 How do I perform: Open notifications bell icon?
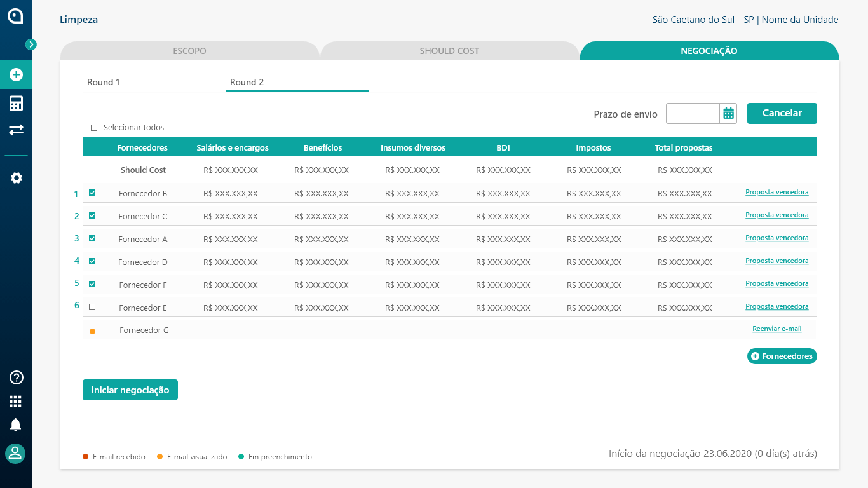point(16,425)
